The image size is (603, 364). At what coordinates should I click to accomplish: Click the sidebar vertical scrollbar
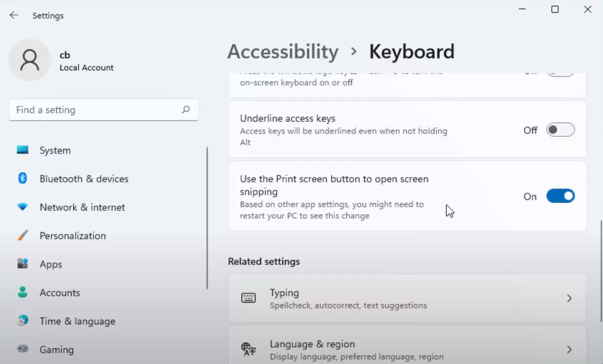(207, 218)
